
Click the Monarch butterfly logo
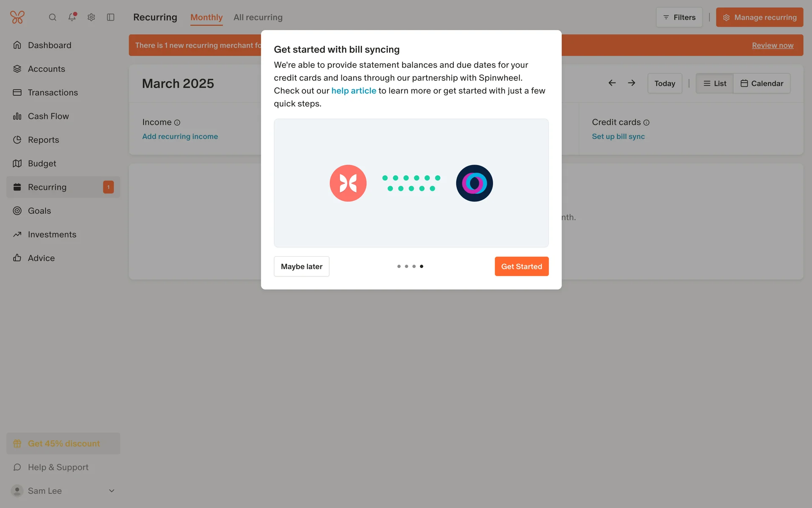tap(17, 17)
